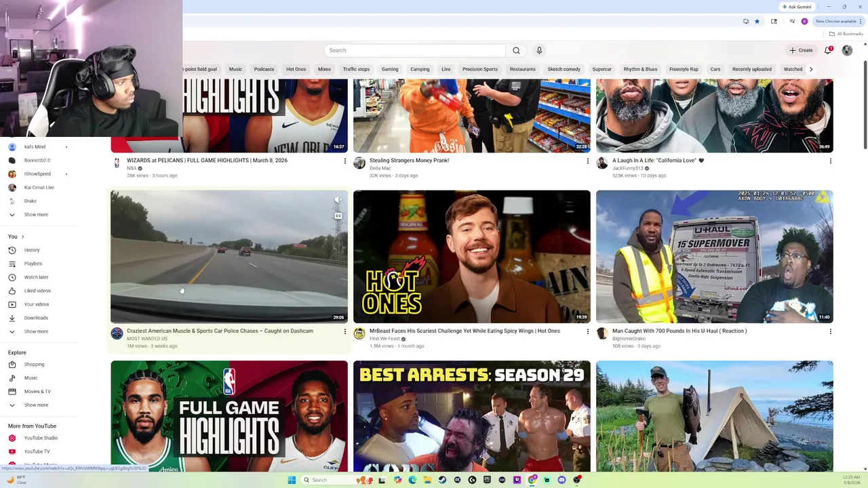Show next category chips with arrow
This screenshot has width=868, height=488.
810,69
